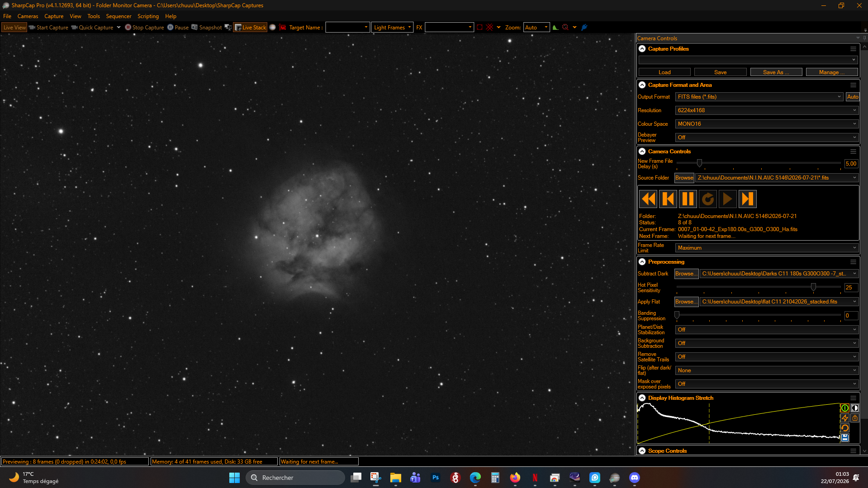Screen dimensions: 868x488
Task: Toggle the green histogram stretch enable icon
Action: click(844, 408)
